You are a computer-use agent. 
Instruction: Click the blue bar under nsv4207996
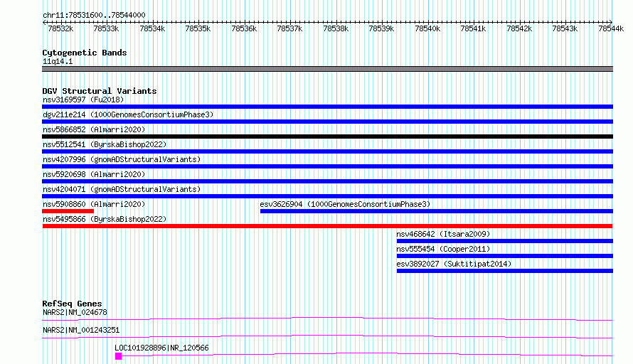327,166
